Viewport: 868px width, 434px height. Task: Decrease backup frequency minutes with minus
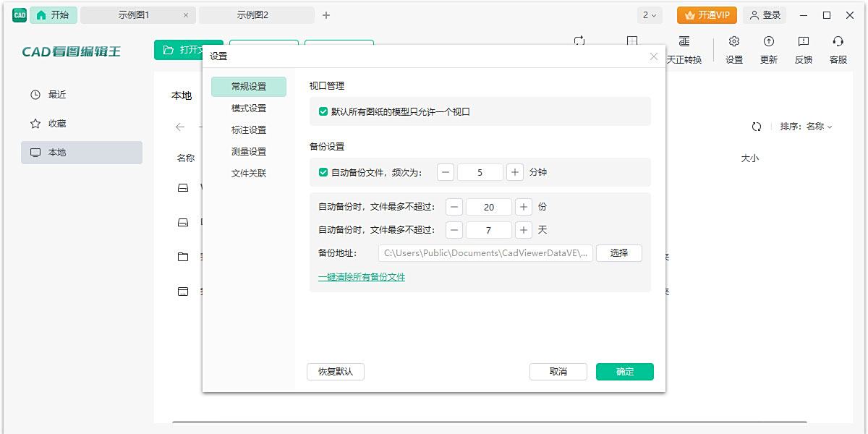point(446,172)
